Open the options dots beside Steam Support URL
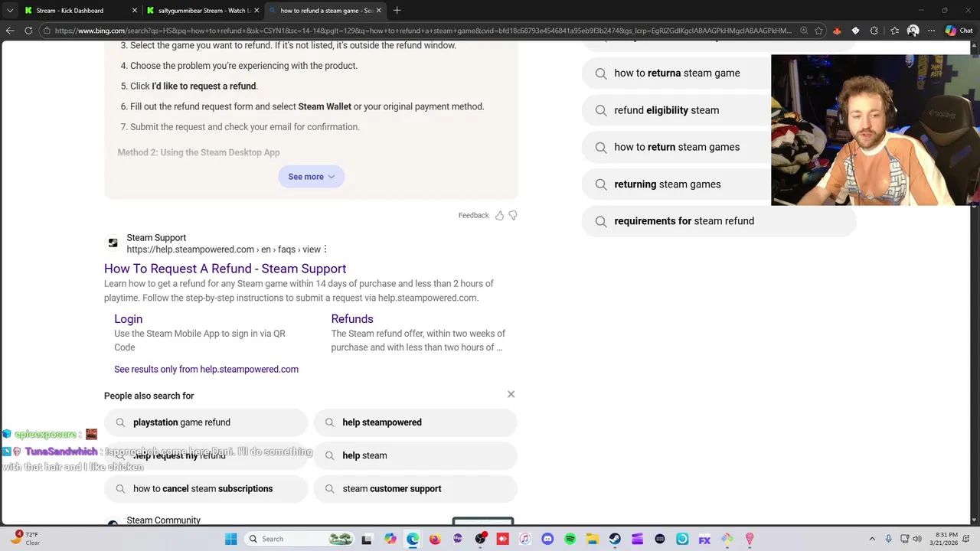 pos(325,249)
